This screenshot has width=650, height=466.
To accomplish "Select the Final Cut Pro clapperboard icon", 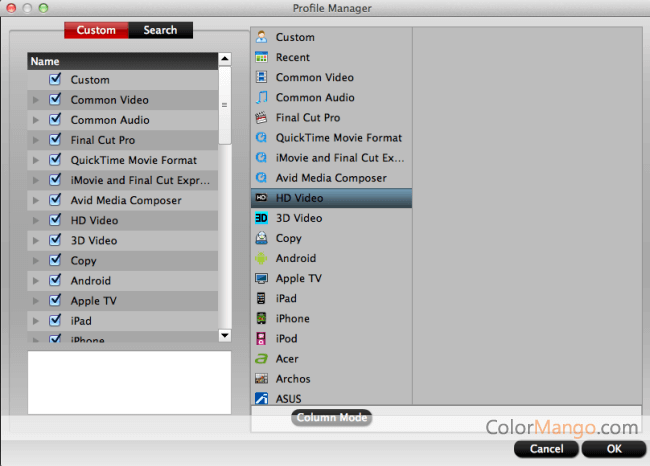I will pyautogui.click(x=261, y=117).
